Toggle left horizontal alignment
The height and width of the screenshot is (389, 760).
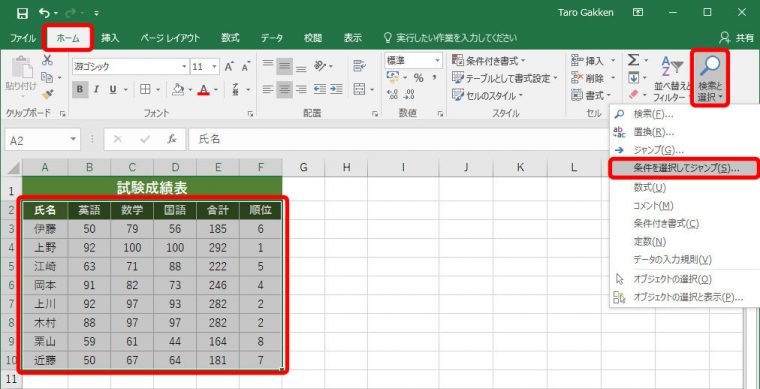click(268, 89)
